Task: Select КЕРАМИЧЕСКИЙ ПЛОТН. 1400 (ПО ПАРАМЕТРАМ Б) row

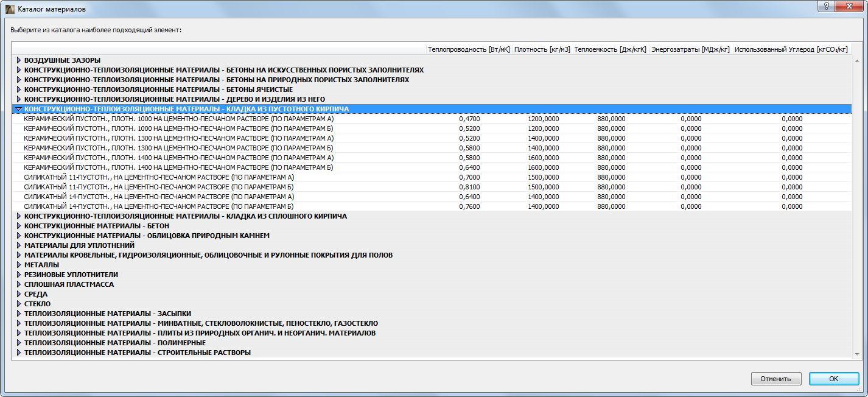Action: coord(432,167)
